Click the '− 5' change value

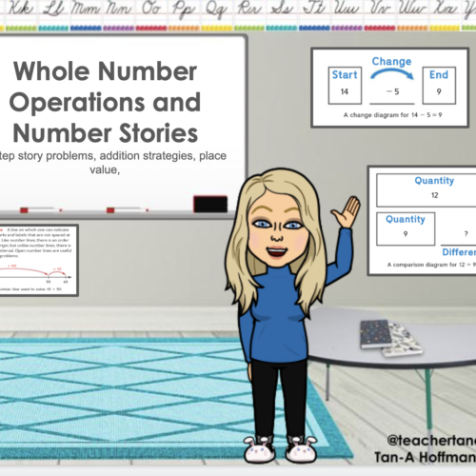392,91
